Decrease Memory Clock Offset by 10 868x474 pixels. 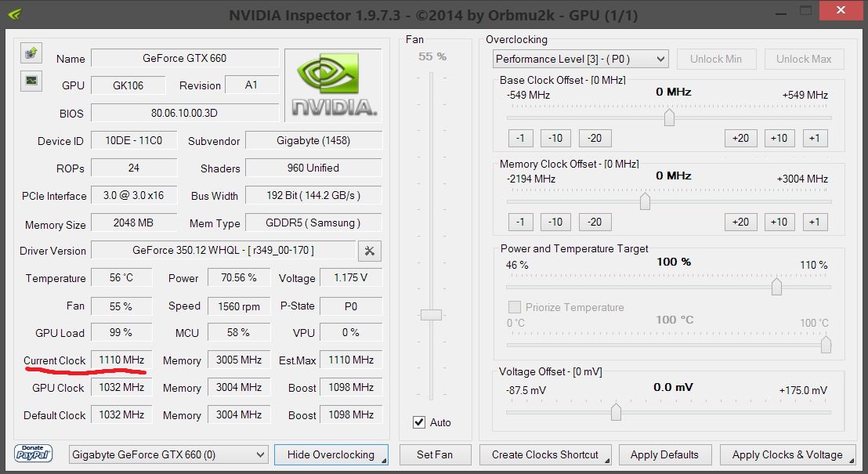[555, 222]
